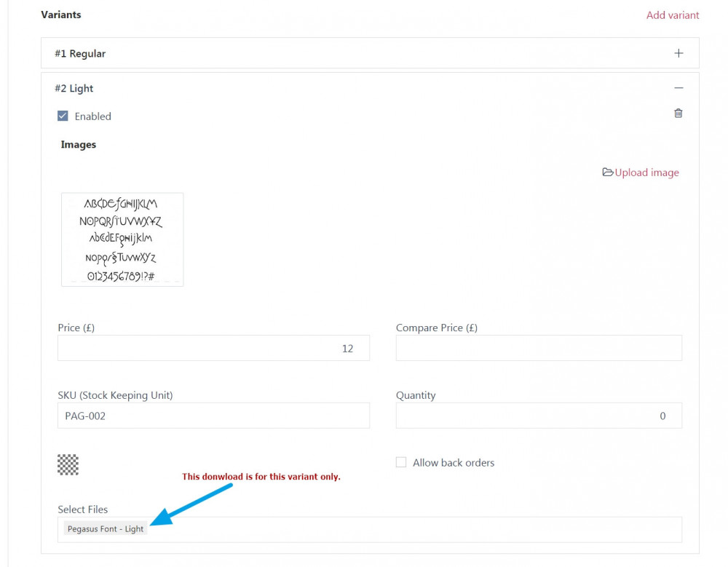Delete the Light variant using trash icon

pyautogui.click(x=678, y=114)
